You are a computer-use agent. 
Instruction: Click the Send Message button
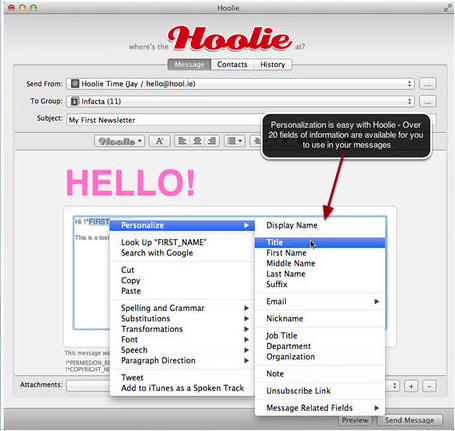[410, 420]
